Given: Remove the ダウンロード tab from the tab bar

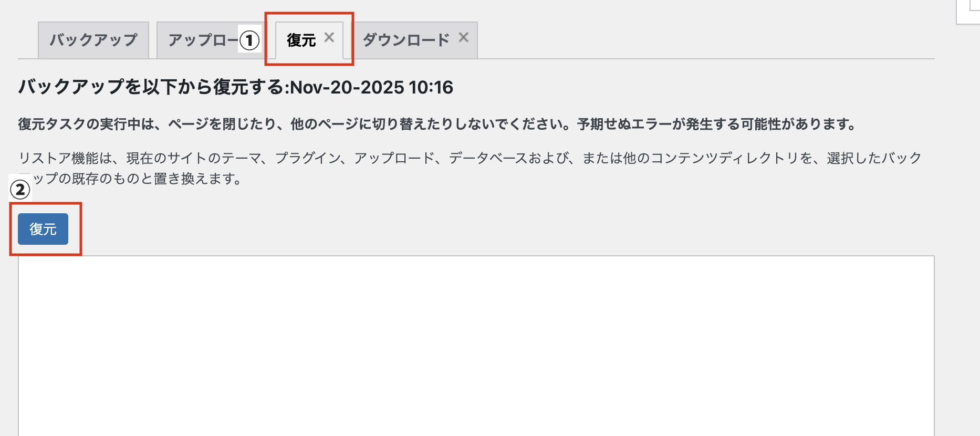Looking at the screenshot, I should coord(464,37).
